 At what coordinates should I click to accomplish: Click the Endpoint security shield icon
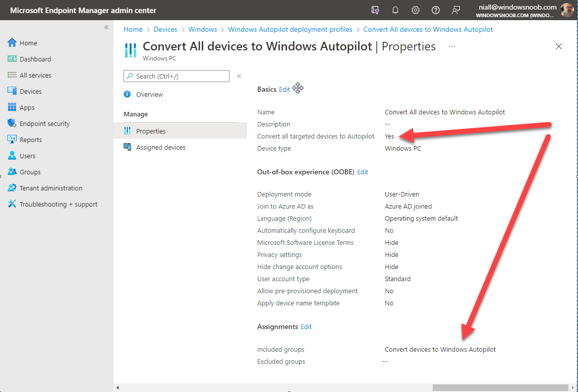click(12, 123)
